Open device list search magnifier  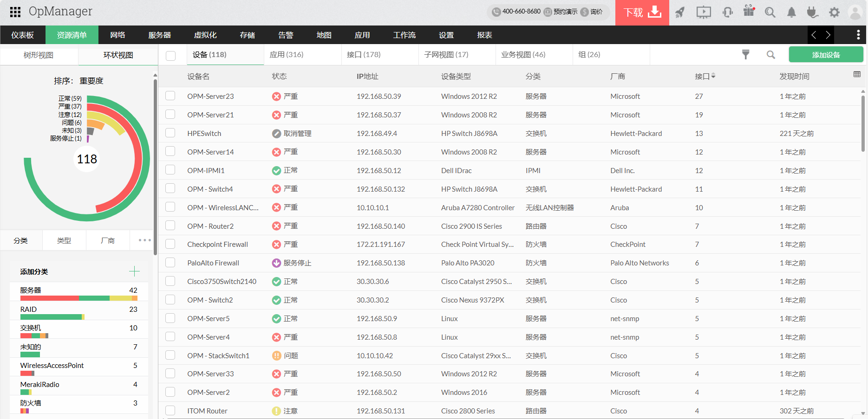click(x=770, y=55)
